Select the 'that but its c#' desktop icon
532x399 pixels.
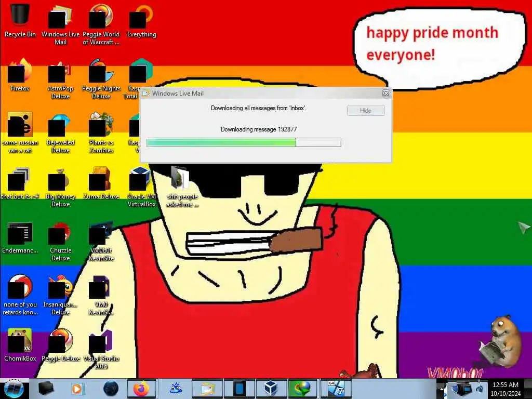(x=20, y=183)
